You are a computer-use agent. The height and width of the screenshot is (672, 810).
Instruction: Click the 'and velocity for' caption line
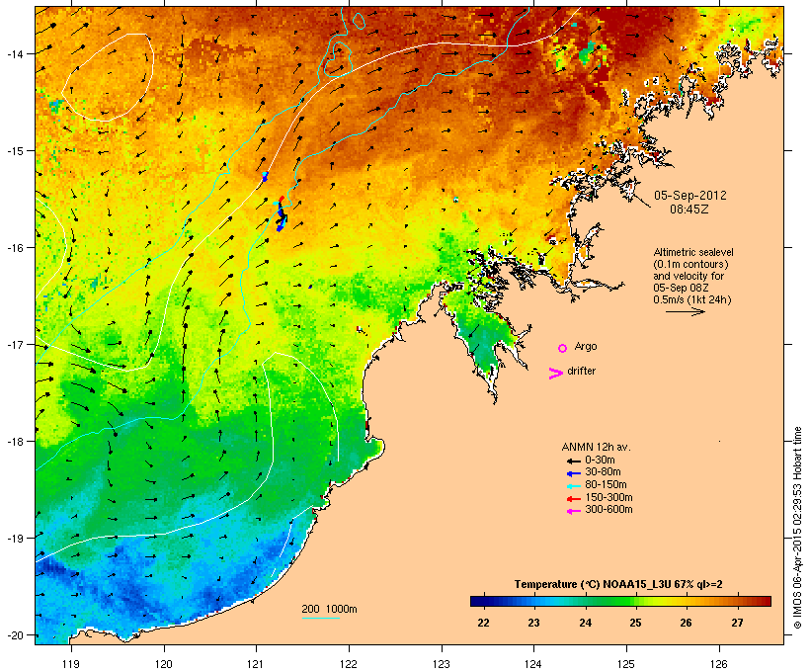(688, 276)
